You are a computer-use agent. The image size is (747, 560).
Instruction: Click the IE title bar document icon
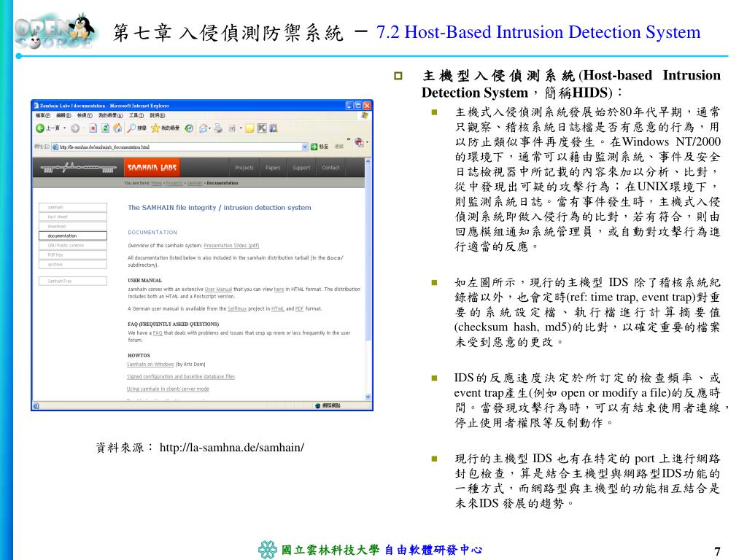tap(36, 106)
